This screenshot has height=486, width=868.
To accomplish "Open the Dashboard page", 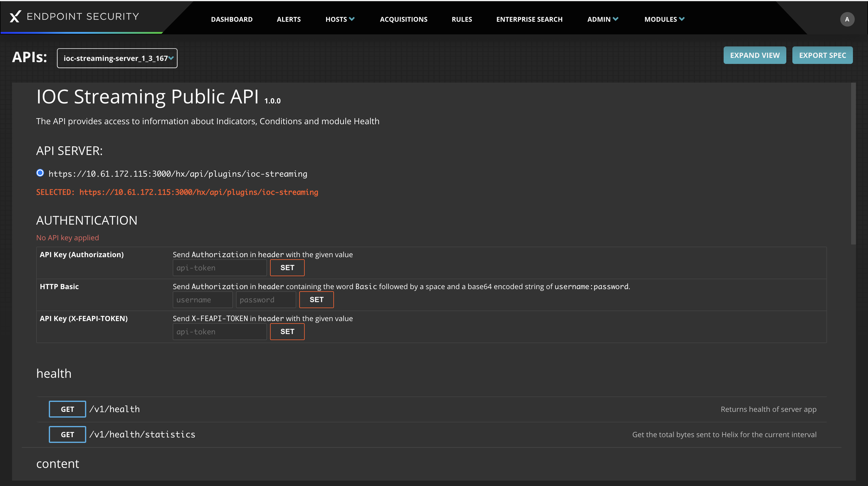I will coord(232,19).
